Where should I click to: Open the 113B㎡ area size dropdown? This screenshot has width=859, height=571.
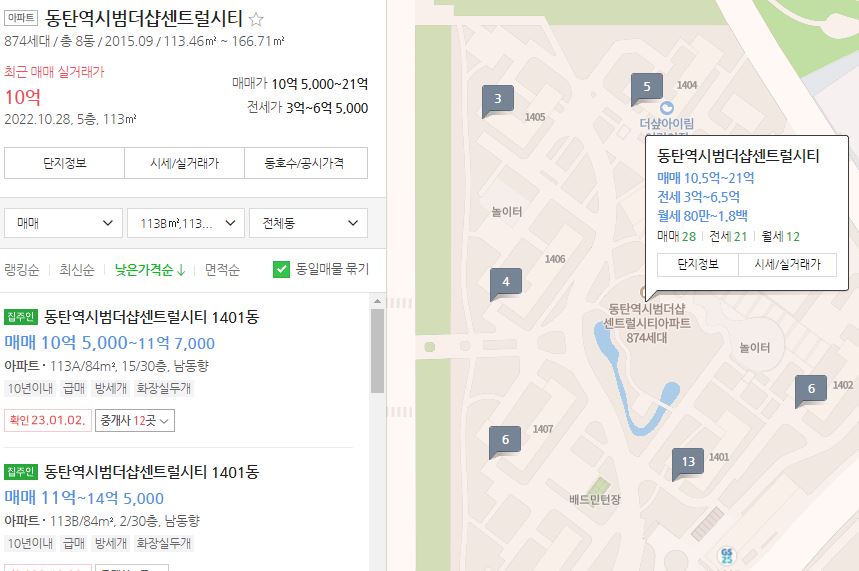coord(186,223)
